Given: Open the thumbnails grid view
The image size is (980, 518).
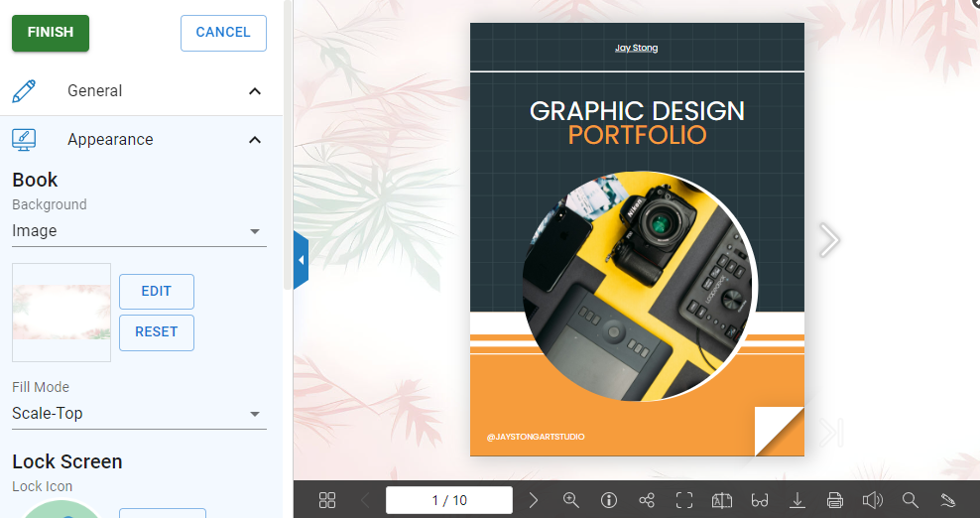Looking at the screenshot, I should point(327,500).
